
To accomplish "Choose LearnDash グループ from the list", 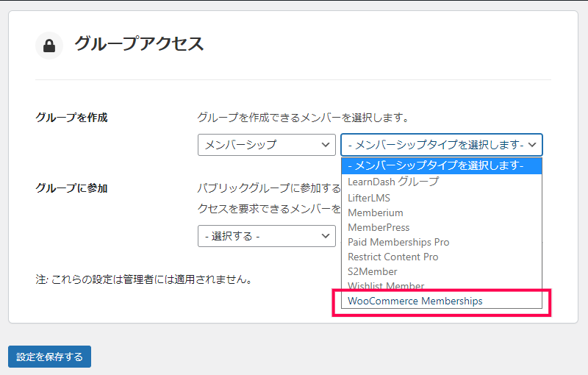I will (442, 182).
